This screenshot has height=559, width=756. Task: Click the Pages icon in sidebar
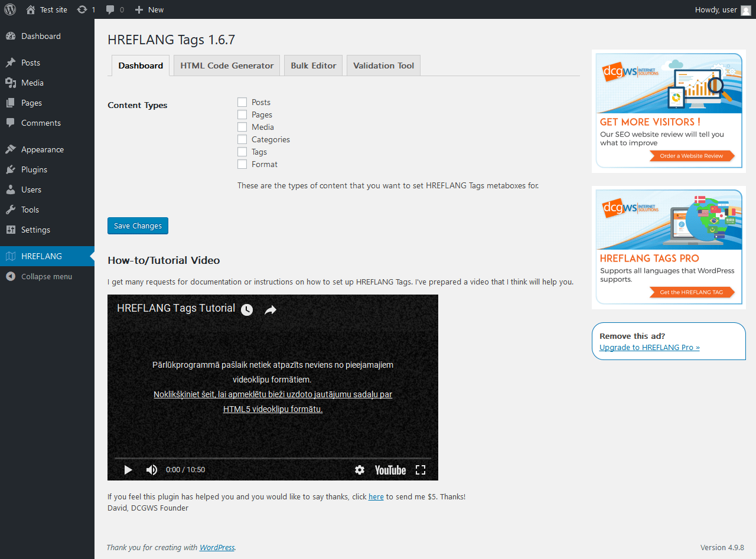pyautogui.click(x=11, y=103)
